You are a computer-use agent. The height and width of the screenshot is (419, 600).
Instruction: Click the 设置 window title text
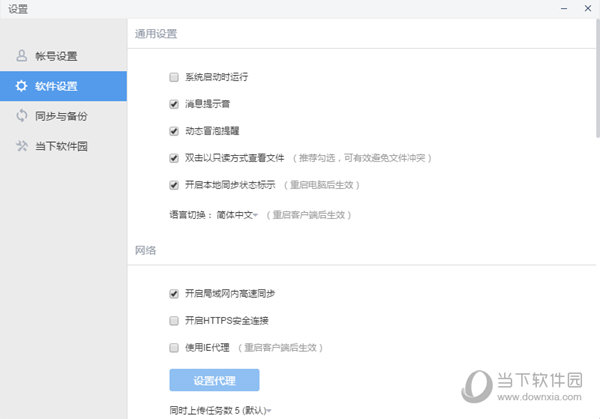click(x=18, y=9)
